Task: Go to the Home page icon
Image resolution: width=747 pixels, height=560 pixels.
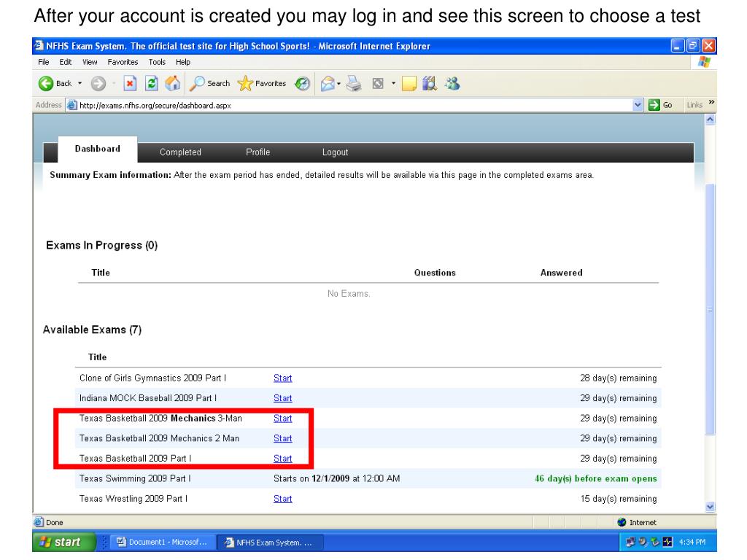Action: [172, 84]
